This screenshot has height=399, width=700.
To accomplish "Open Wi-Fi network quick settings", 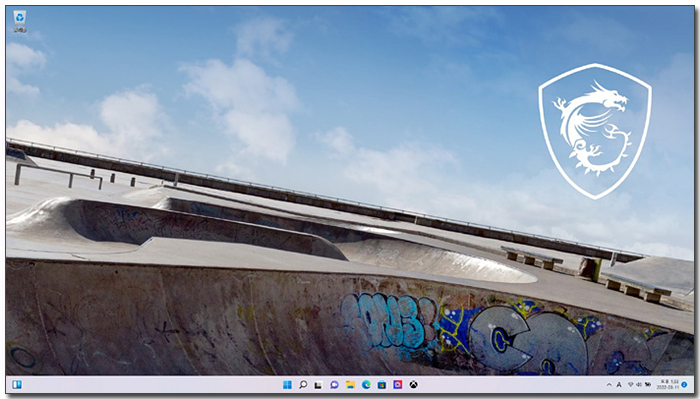I will pyautogui.click(x=630, y=384).
